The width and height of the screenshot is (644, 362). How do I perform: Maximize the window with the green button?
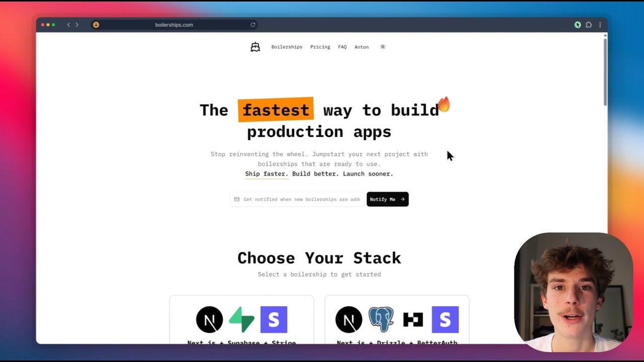click(x=53, y=25)
